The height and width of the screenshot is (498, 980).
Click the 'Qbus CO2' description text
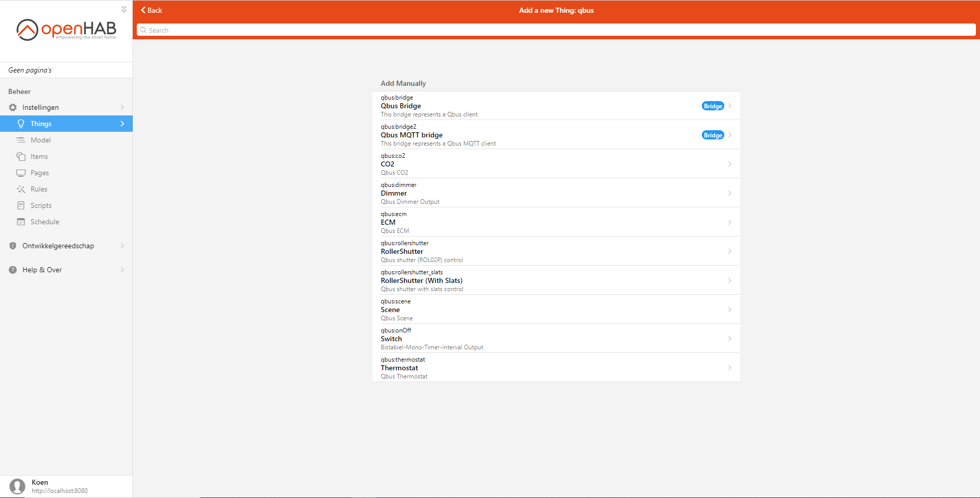395,173
